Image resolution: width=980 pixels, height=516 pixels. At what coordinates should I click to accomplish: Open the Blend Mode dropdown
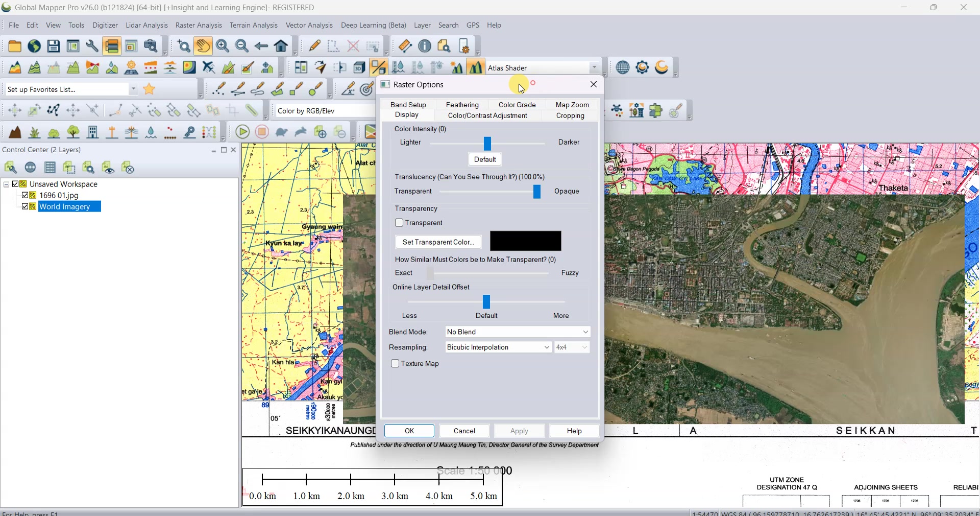(x=518, y=332)
